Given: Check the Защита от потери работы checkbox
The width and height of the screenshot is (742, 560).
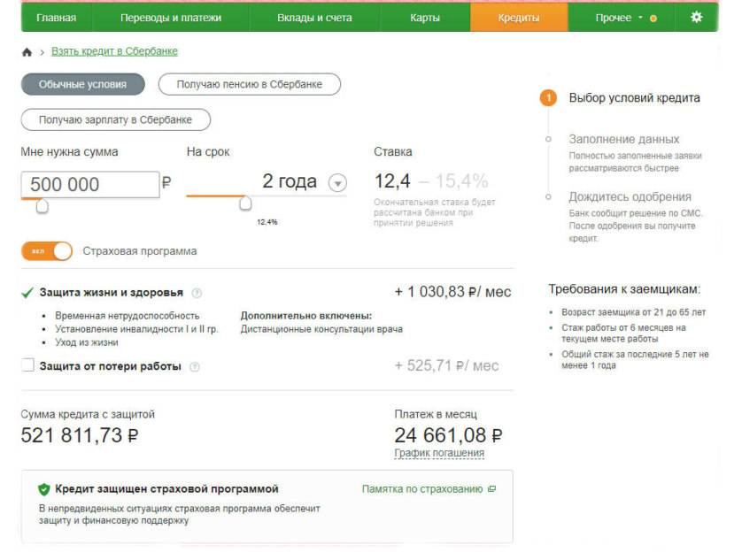Looking at the screenshot, I should [x=27, y=365].
